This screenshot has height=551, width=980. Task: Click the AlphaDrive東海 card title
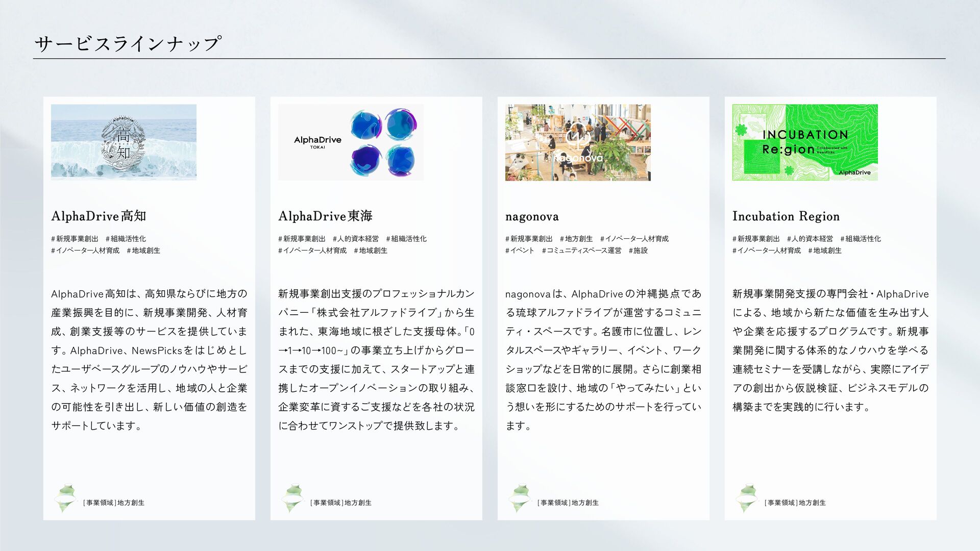[325, 216]
